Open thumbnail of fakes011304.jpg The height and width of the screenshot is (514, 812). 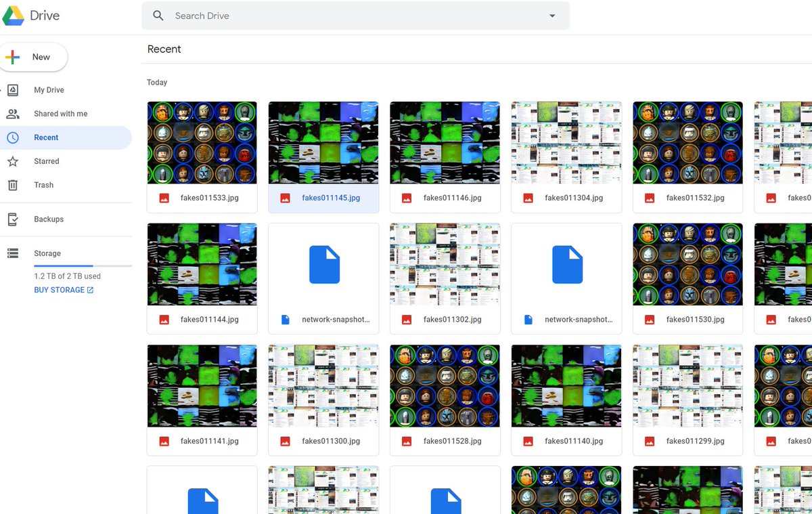[566, 143]
